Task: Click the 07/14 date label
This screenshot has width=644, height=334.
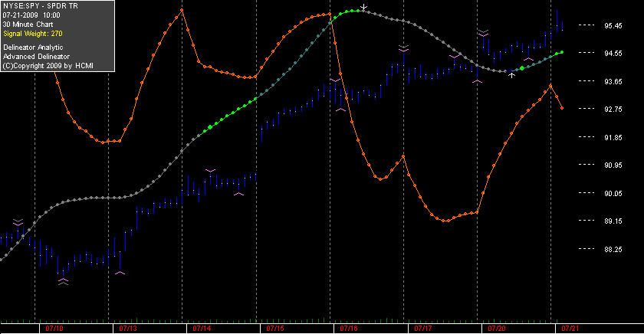Action: 201,329
